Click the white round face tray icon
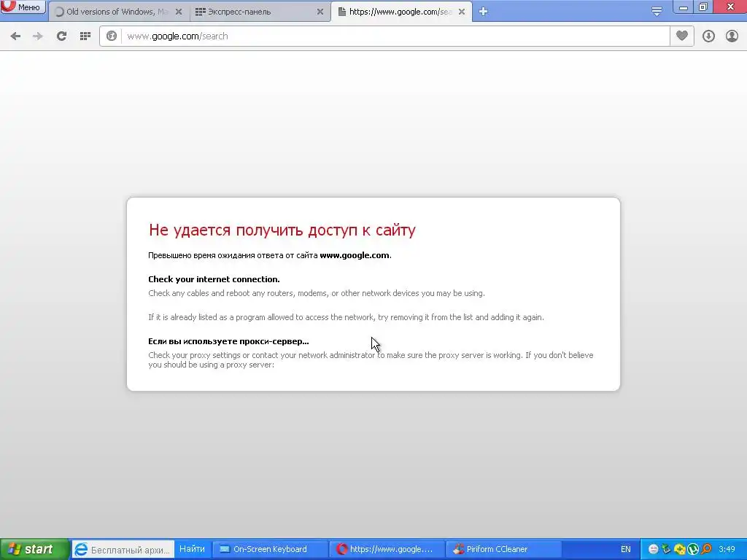Image resolution: width=747 pixels, height=560 pixels. (654, 550)
